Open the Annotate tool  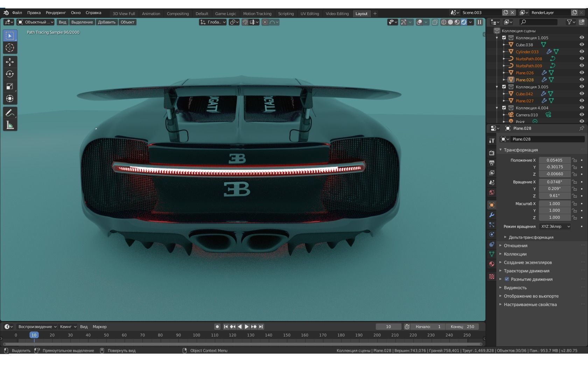pyautogui.click(x=10, y=113)
